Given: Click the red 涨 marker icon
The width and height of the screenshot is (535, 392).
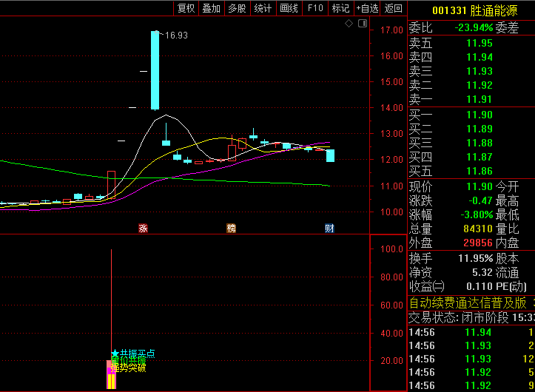Looking at the screenshot, I should click(143, 229).
